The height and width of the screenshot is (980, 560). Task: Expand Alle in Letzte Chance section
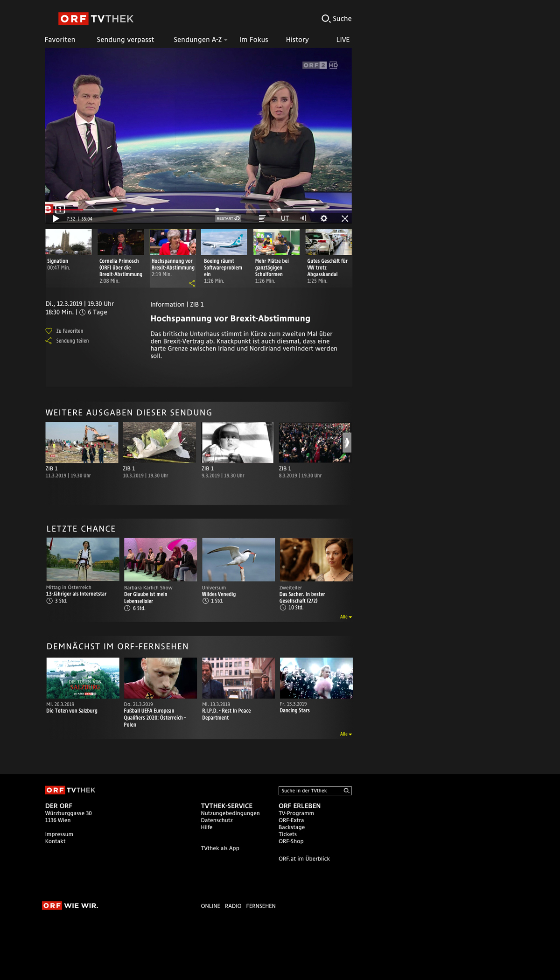(346, 617)
